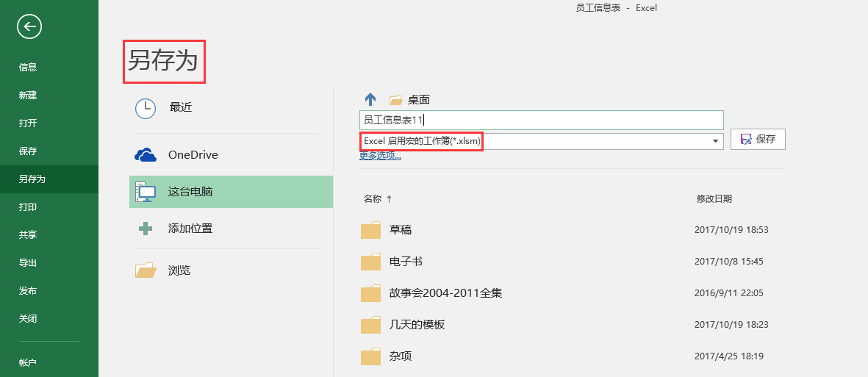The width and height of the screenshot is (868, 377).
Task: Open the xlsm file type combo box
Action: point(542,141)
